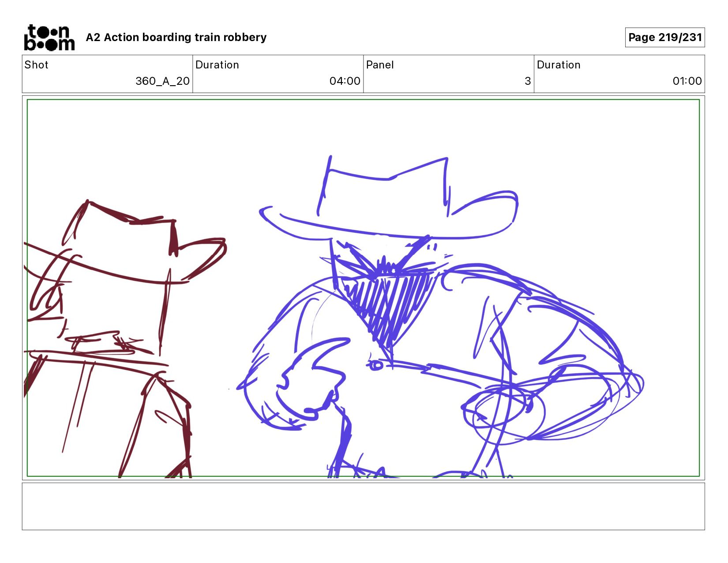Select the panel number '3'
Screen dimensions: 728x563
(x=528, y=81)
